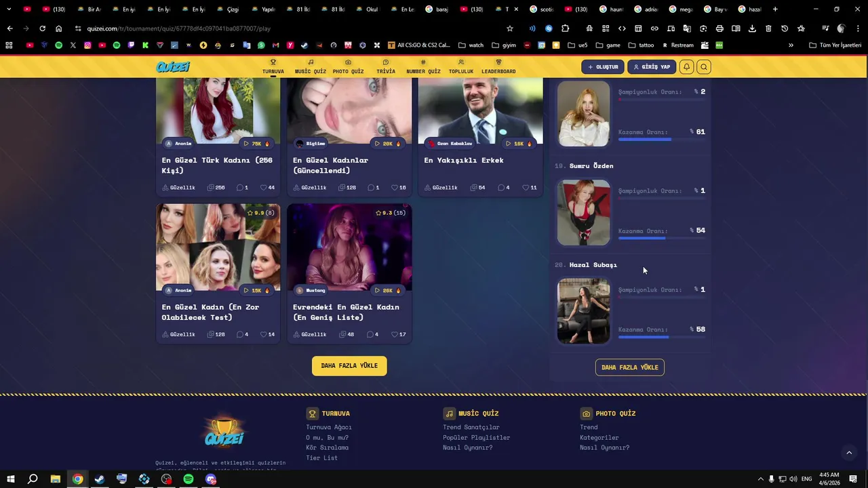This screenshot has width=868, height=488.
Task: Open the Kick bookmark icon
Action: (146, 45)
